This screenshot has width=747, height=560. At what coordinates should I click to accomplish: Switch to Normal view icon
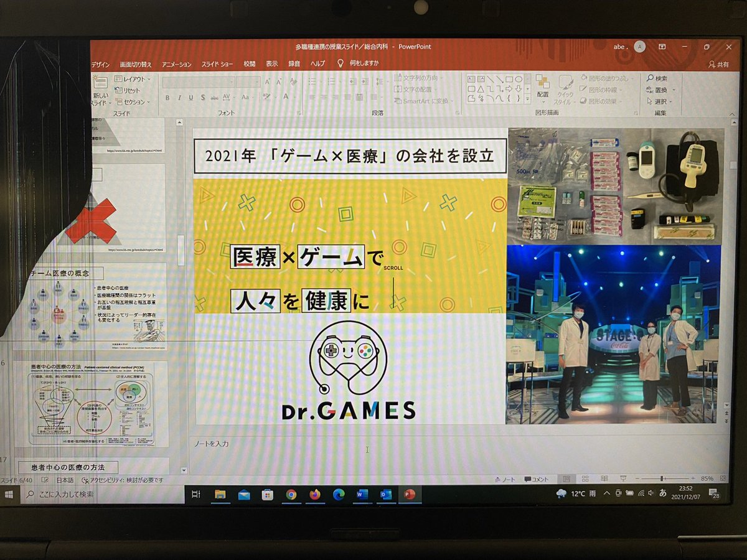point(566,478)
